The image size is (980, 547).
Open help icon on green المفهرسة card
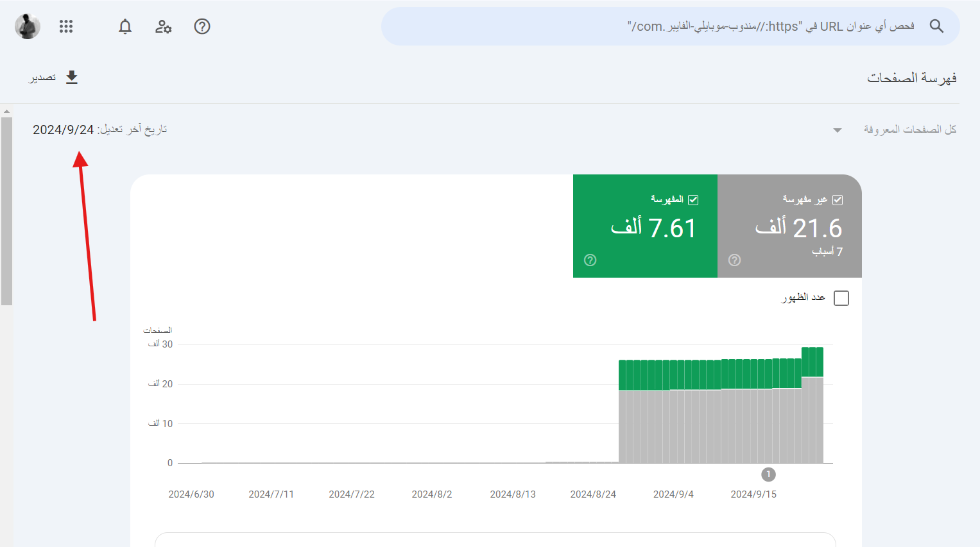coord(590,260)
